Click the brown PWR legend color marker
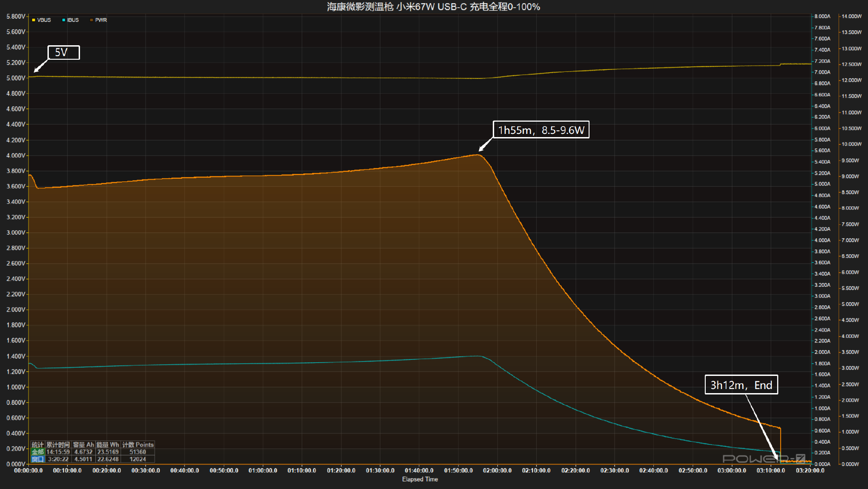The image size is (868, 489). (x=91, y=20)
